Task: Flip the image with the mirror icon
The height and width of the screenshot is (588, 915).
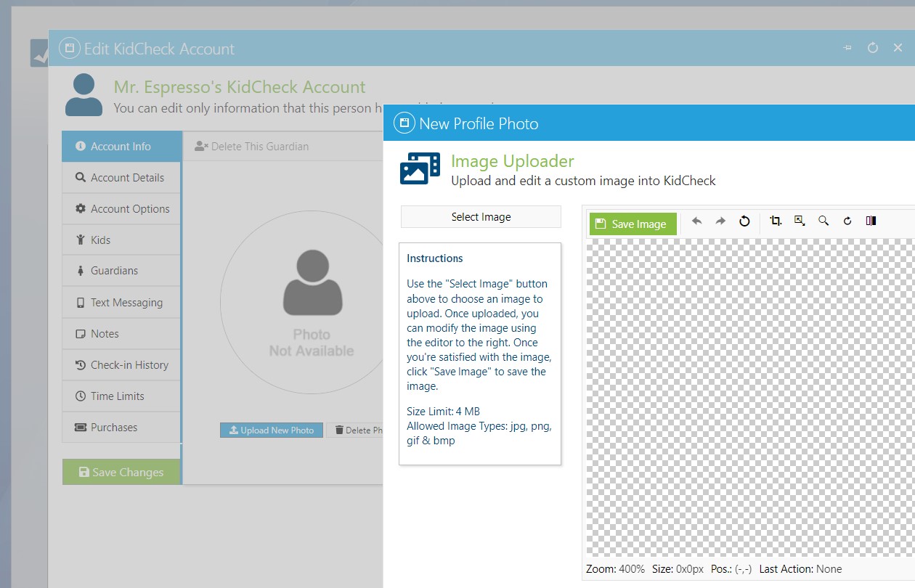Action: pos(871,221)
